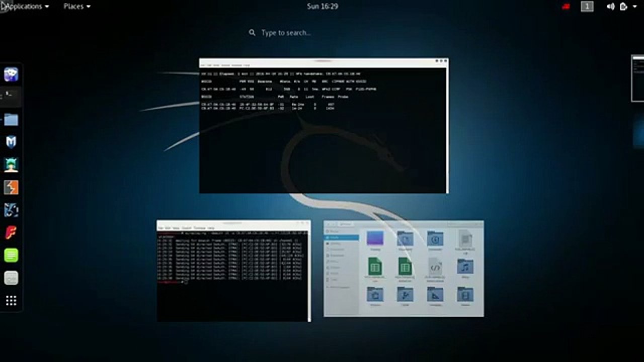This screenshot has height=362, width=644.
Task: Open the gray tweak tool dock icon
Action: point(11,278)
